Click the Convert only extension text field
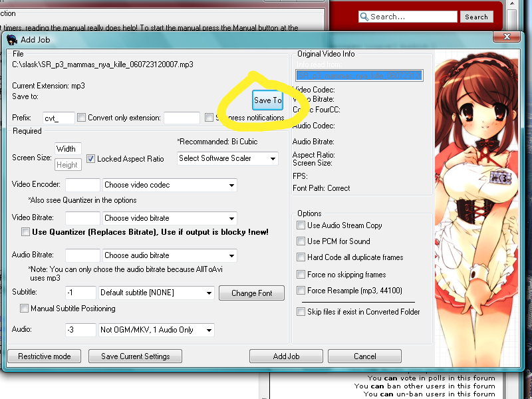Viewport: 532px width, 399px height. pyautogui.click(x=182, y=118)
